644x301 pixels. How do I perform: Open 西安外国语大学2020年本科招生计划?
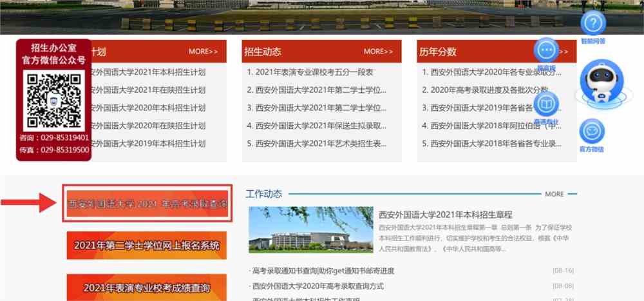148,108
